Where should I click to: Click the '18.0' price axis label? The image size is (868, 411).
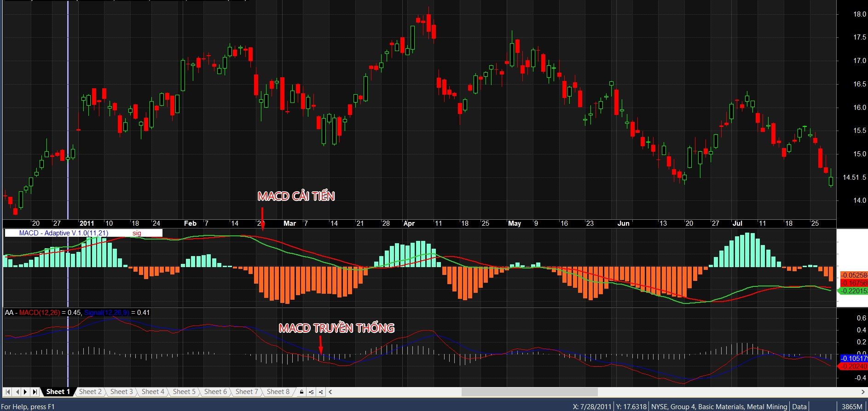click(860, 14)
